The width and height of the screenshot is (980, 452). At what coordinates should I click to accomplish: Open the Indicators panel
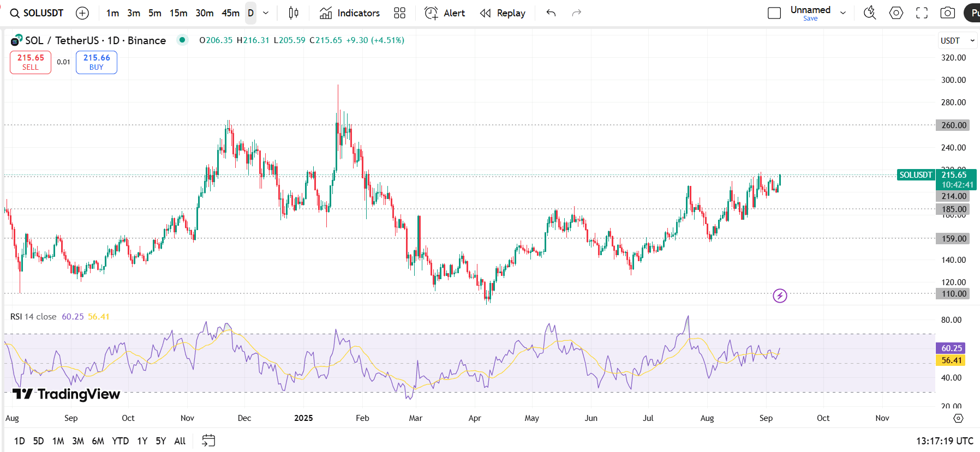(x=350, y=13)
